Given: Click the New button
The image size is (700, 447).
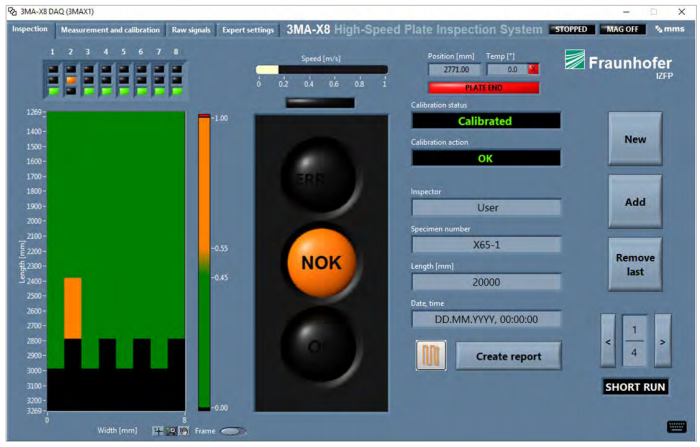Looking at the screenshot, I should (x=635, y=139).
